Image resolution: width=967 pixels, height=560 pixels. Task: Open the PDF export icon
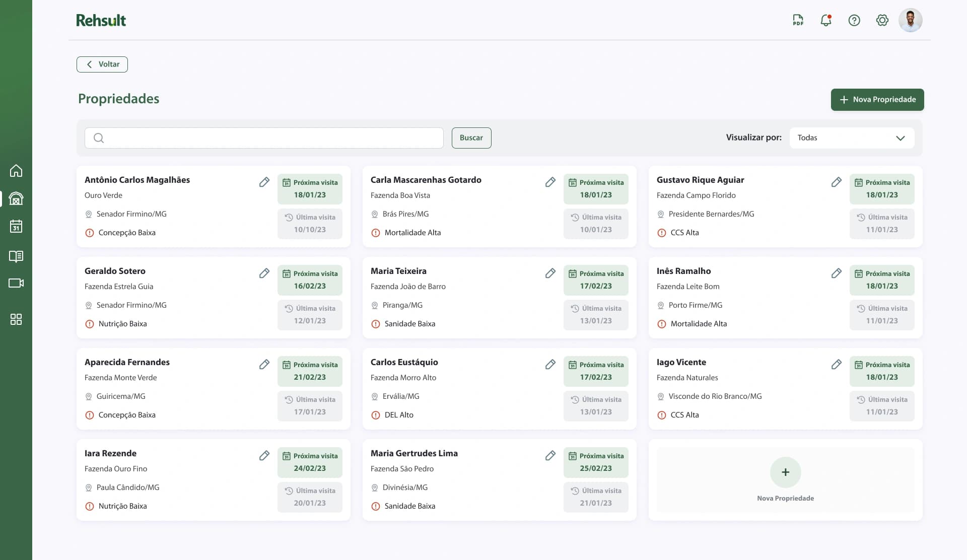point(798,20)
